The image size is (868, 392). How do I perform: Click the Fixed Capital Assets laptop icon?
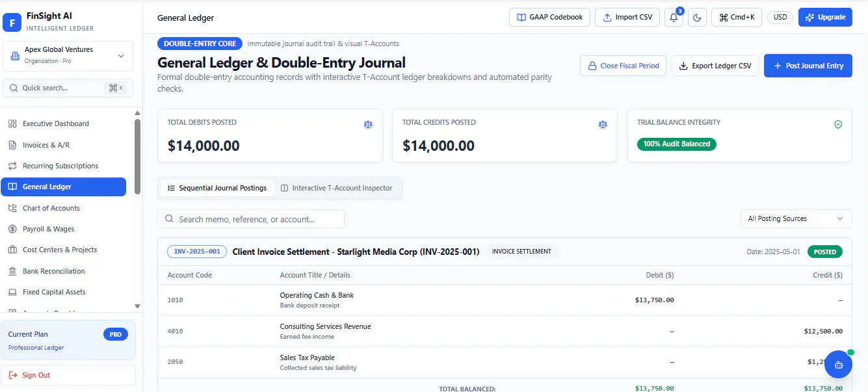pos(12,292)
